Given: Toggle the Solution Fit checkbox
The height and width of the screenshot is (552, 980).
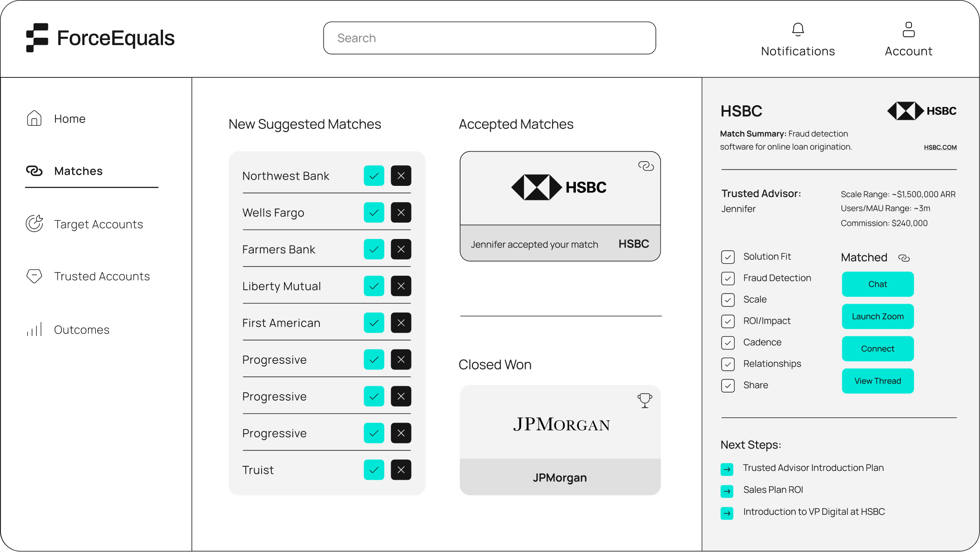Looking at the screenshot, I should coord(728,257).
